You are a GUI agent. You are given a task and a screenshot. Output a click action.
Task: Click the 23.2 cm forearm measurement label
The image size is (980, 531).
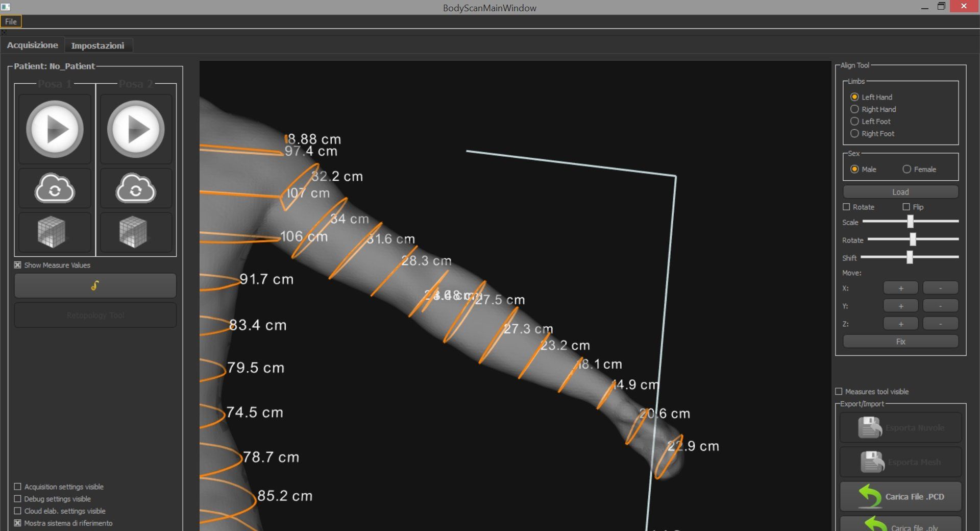[565, 346]
